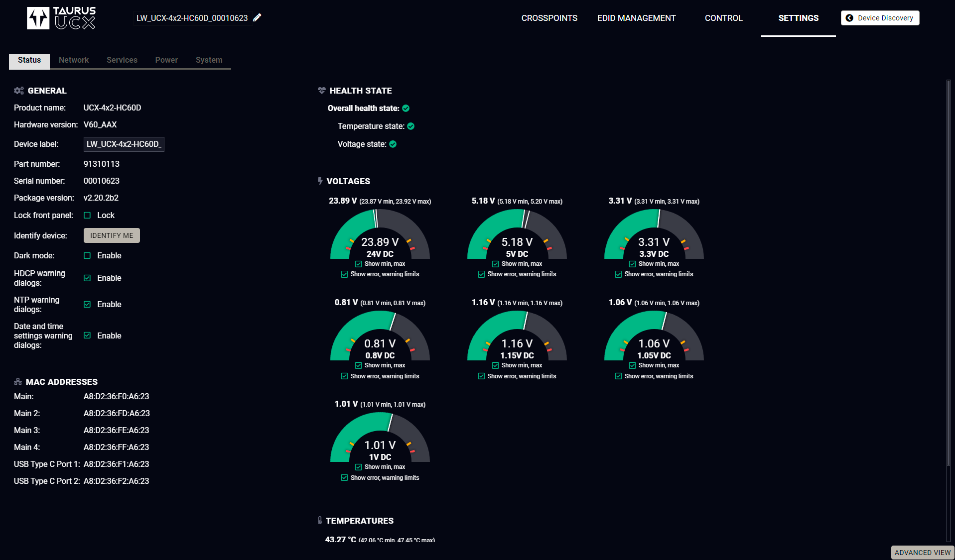Select the Status tab
Screen dimensions: 955x560
click(29, 60)
